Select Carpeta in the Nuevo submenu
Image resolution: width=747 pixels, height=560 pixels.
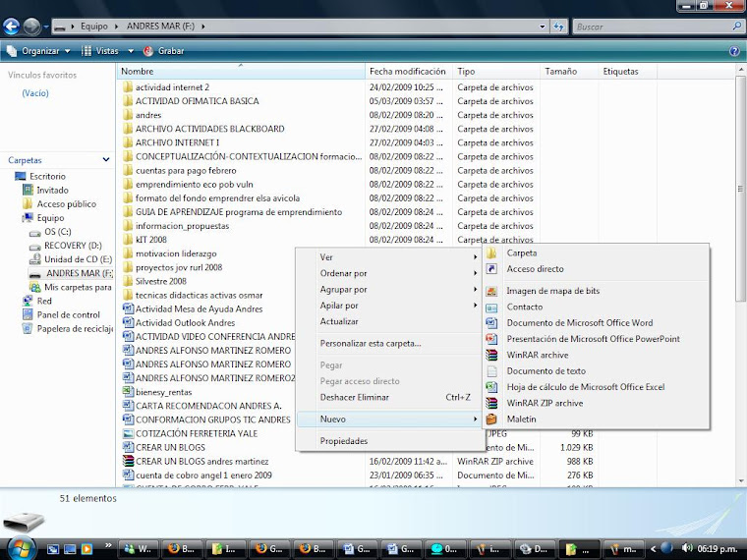tap(596, 252)
